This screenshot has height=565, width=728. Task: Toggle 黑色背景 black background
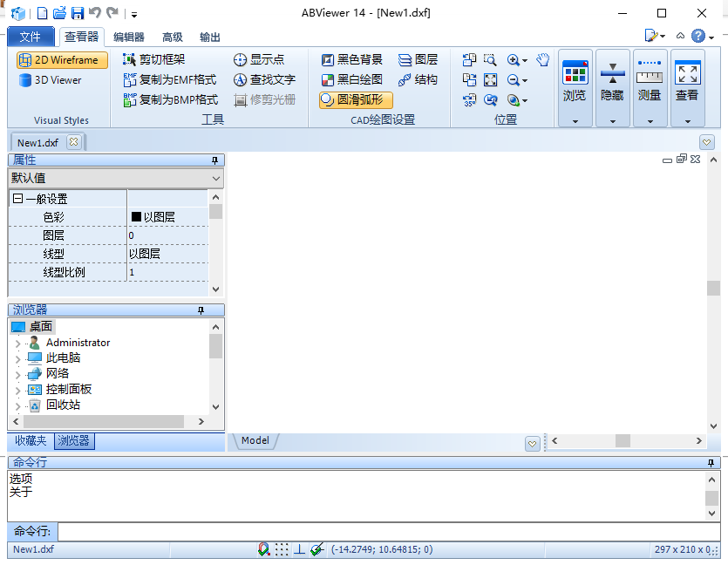[x=351, y=59]
